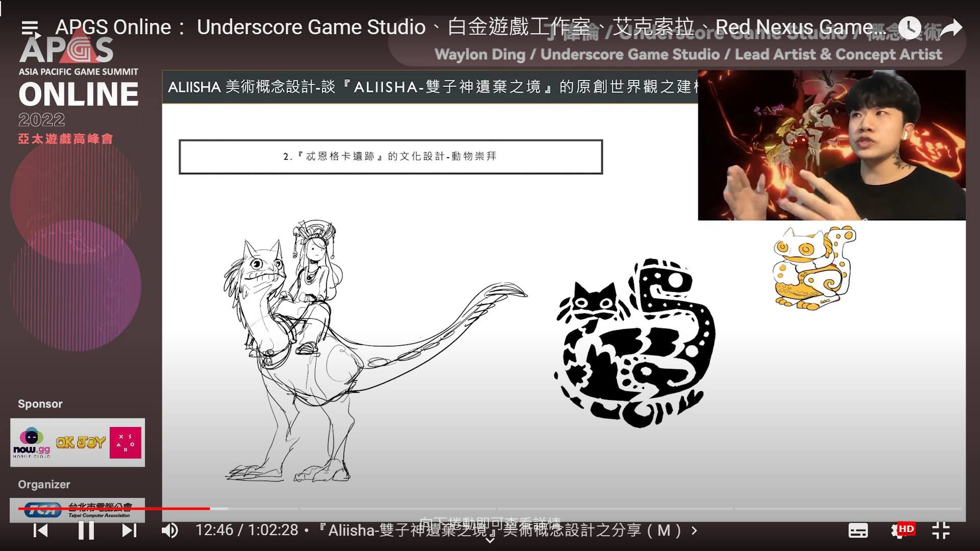Click the Share arrow icon
Screen dimensions: 980x551
tap(951, 28)
